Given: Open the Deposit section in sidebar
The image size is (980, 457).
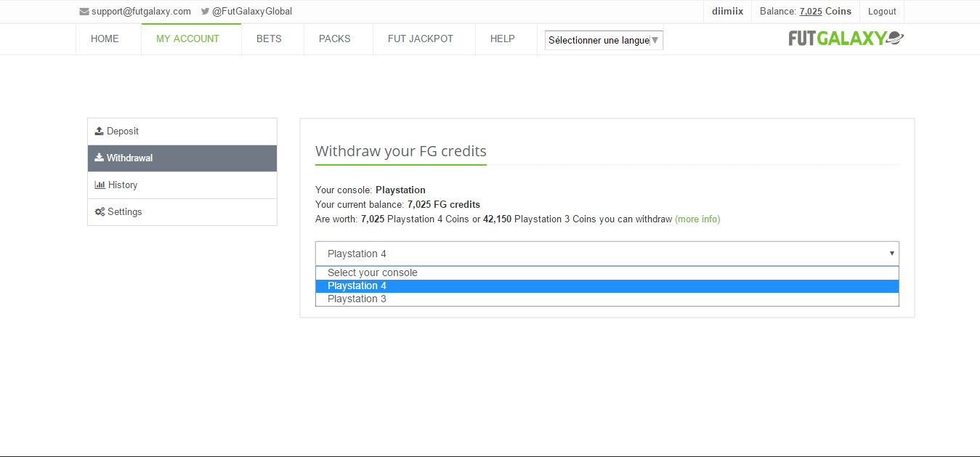Looking at the screenshot, I should pos(182,132).
